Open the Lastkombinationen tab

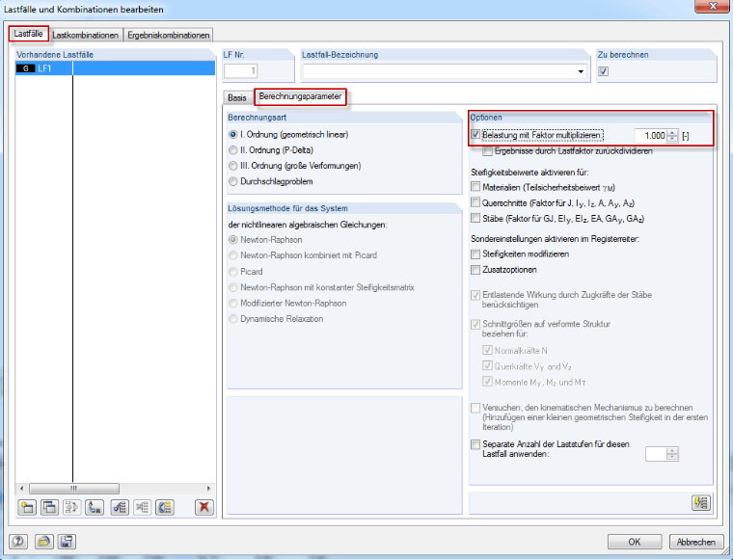pyautogui.click(x=86, y=35)
